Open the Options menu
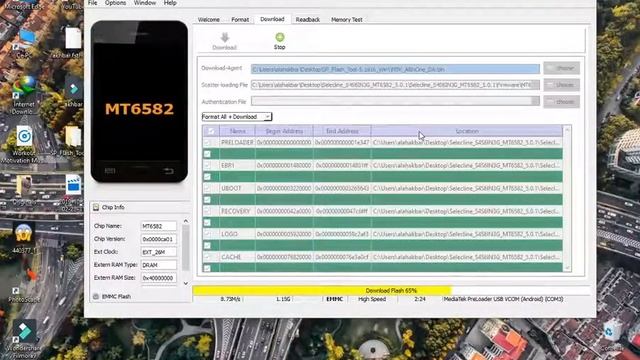 tap(116, 3)
